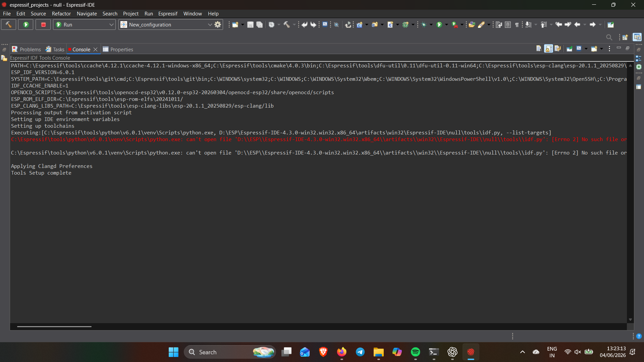
Task: Expand Open Console dropdown arrow
Action: click(601, 49)
